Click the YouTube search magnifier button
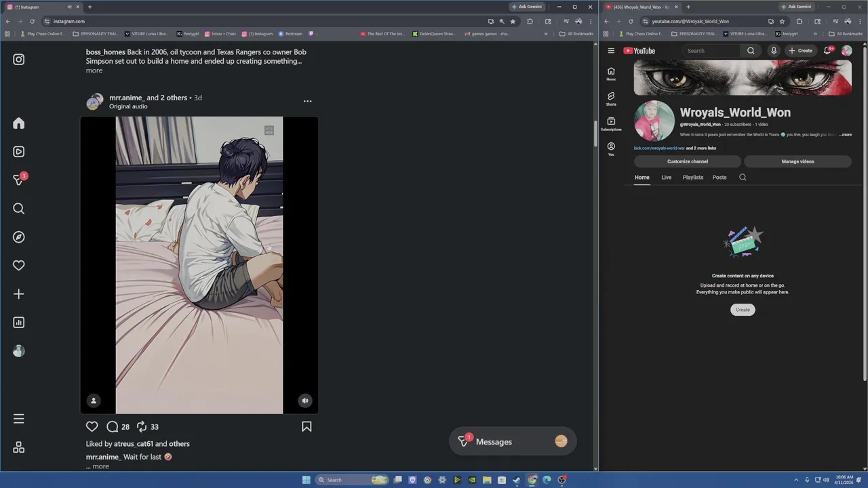This screenshot has width=868, height=488. pos(751,51)
